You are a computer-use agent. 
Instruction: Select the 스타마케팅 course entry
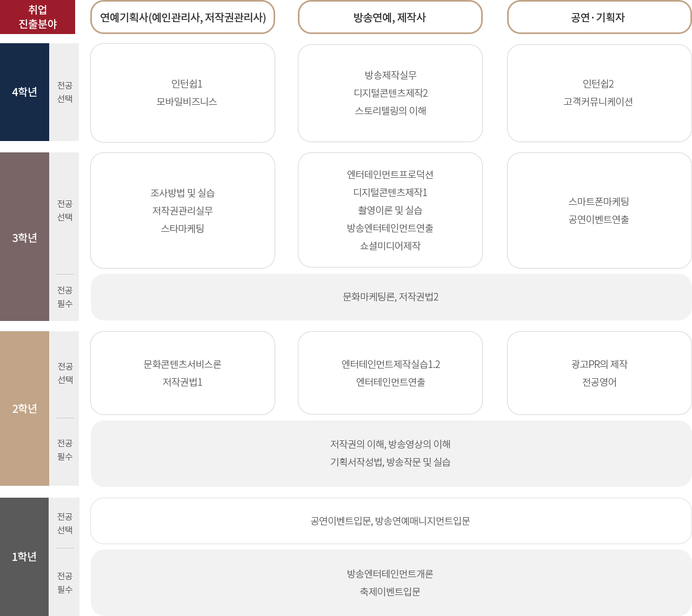183,228
